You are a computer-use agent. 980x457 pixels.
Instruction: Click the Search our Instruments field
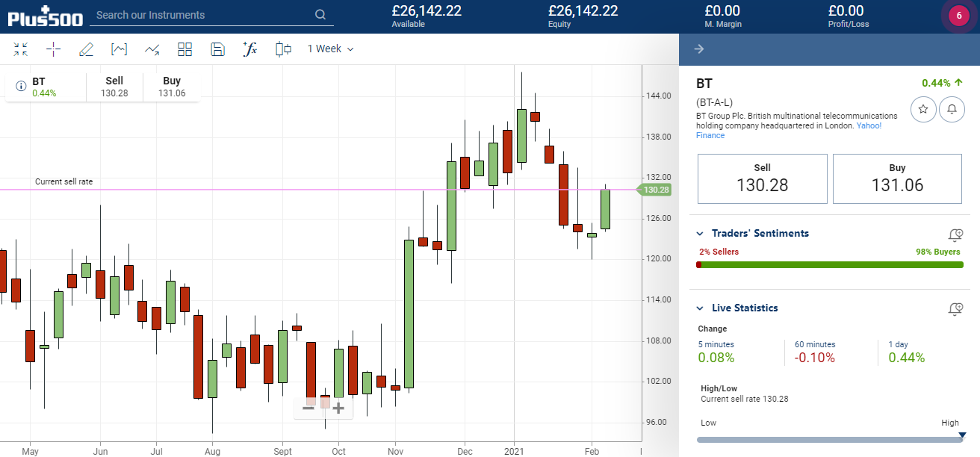point(203,15)
